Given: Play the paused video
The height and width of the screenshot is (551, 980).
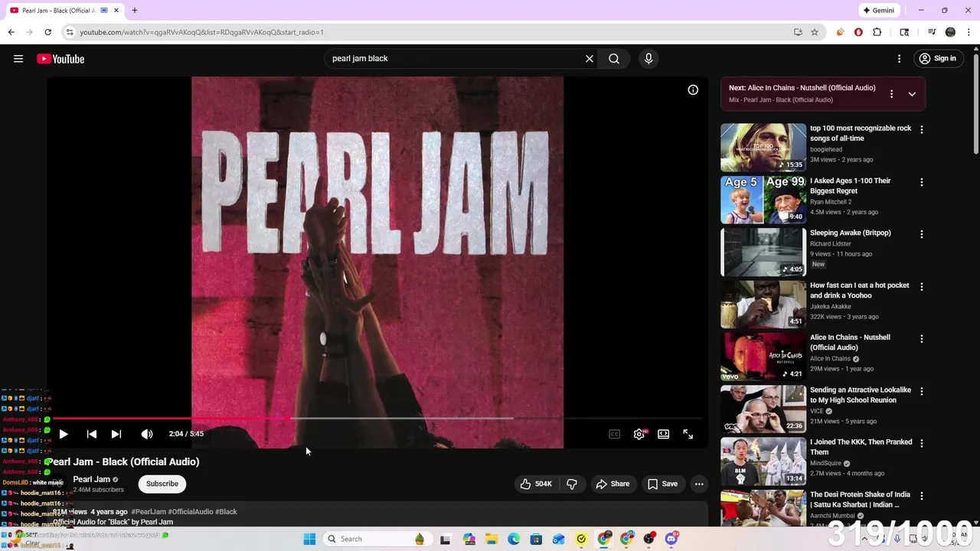Looking at the screenshot, I should (64, 434).
